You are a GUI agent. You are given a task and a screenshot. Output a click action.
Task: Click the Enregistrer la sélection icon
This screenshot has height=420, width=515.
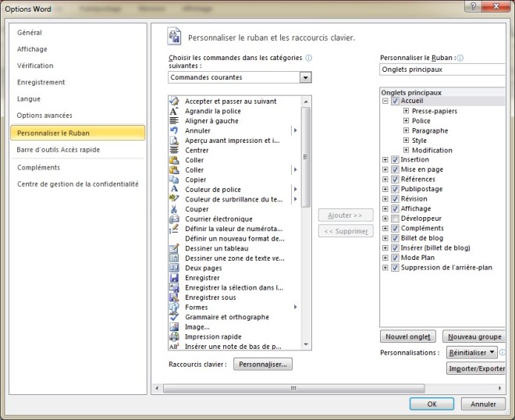(x=174, y=287)
